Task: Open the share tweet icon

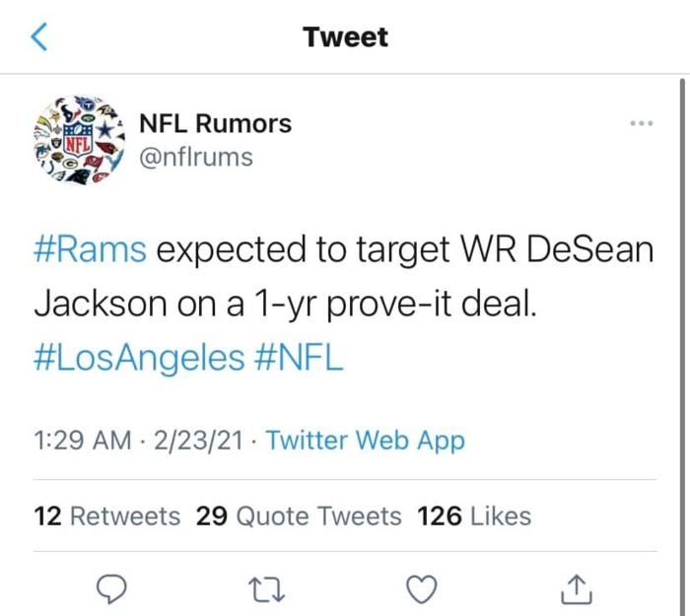Action: pyautogui.click(x=576, y=588)
